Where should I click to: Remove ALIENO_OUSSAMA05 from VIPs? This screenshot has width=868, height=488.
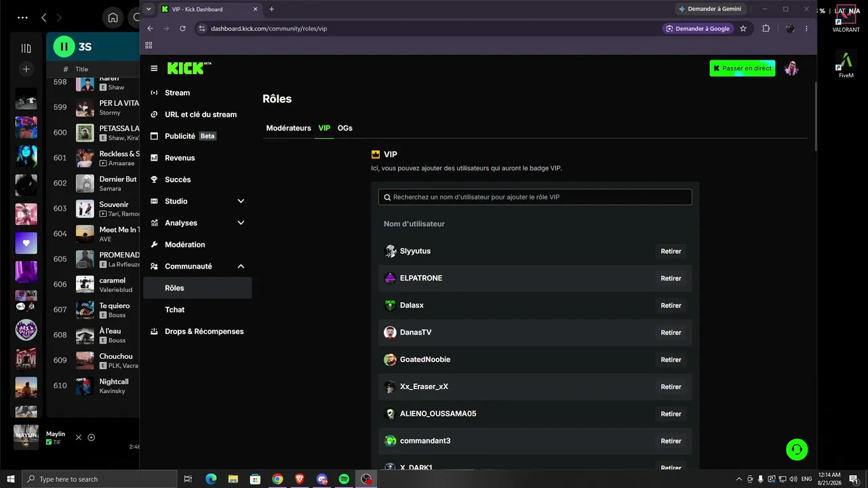pyautogui.click(x=671, y=414)
